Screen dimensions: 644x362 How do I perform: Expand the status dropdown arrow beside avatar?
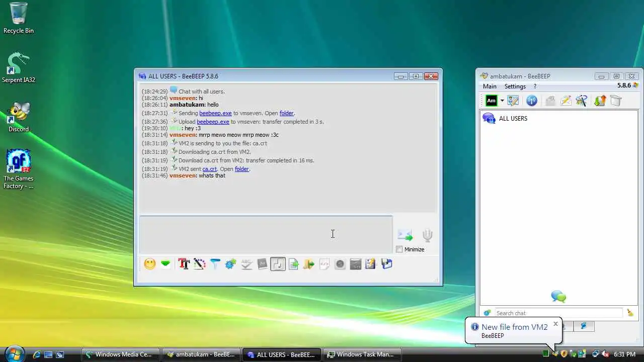tap(502, 101)
